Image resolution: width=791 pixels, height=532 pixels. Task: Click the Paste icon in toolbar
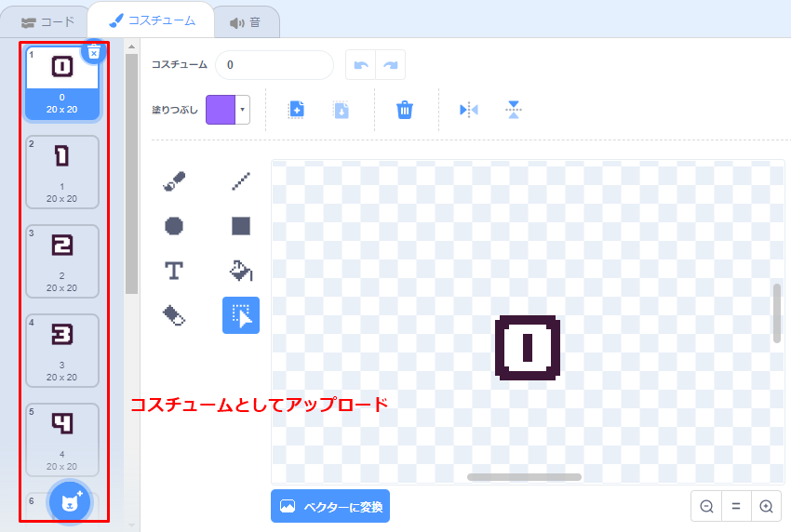(342, 110)
